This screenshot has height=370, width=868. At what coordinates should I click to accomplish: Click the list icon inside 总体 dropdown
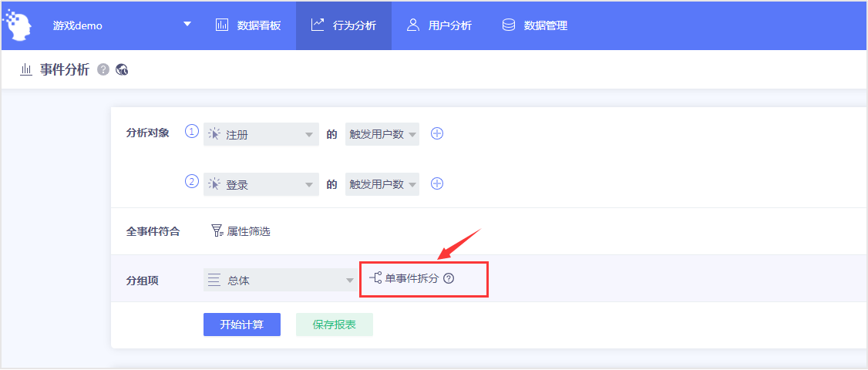point(214,280)
